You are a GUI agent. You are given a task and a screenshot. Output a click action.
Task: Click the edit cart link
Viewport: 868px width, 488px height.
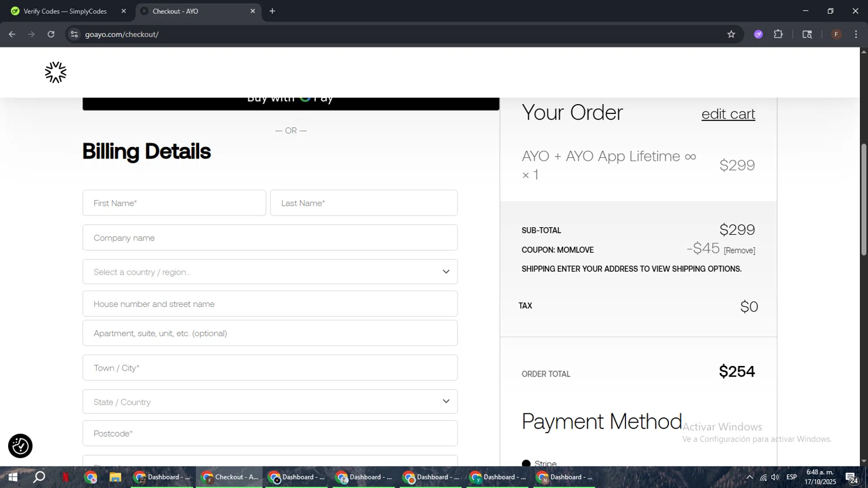pyautogui.click(x=728, y=114)
